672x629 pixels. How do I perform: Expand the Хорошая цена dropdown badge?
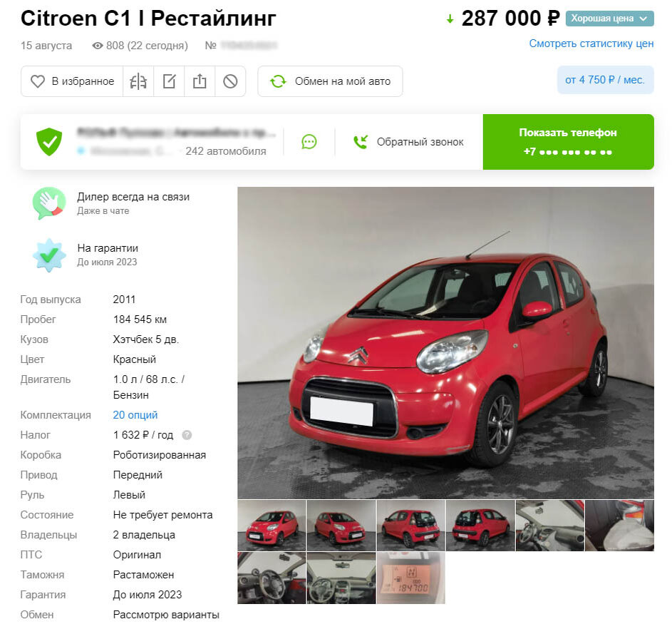click(x=609, y=19)
